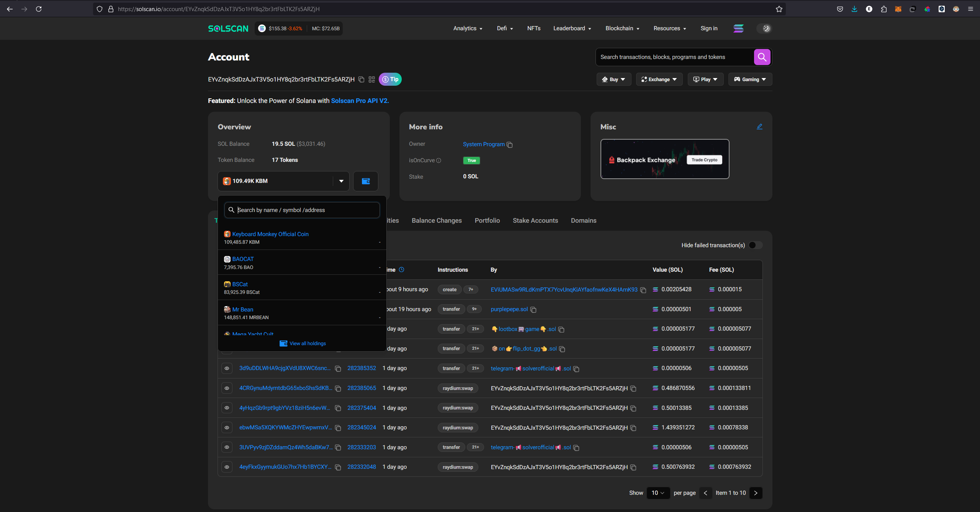Show QR code for the account address
980x512 pixels.
[371, 79]
